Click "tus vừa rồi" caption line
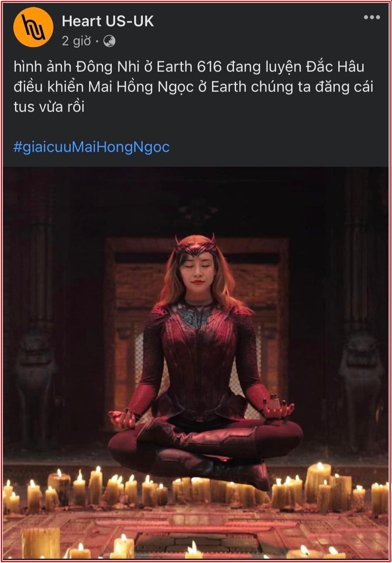 (x=49, y=107)
